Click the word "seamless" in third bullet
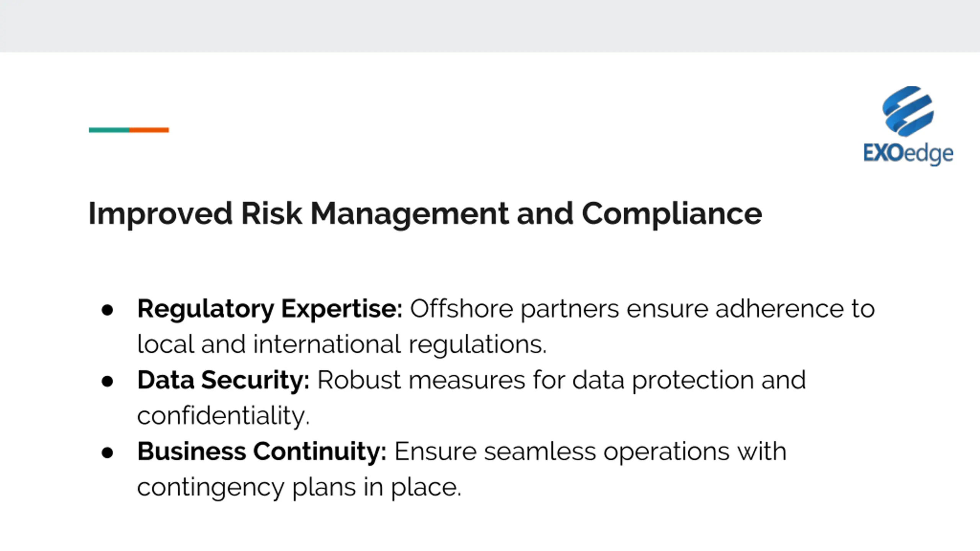980x551 pixels. (540, 452)
